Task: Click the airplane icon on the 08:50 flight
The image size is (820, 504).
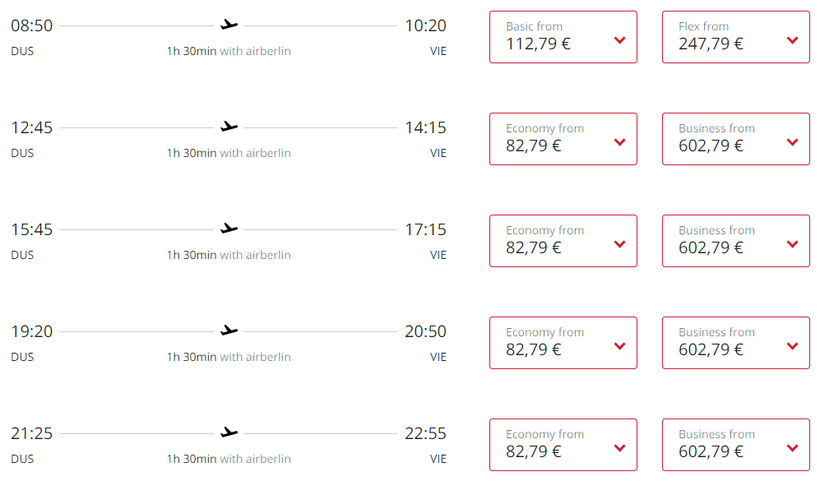Action: (229, 25)
